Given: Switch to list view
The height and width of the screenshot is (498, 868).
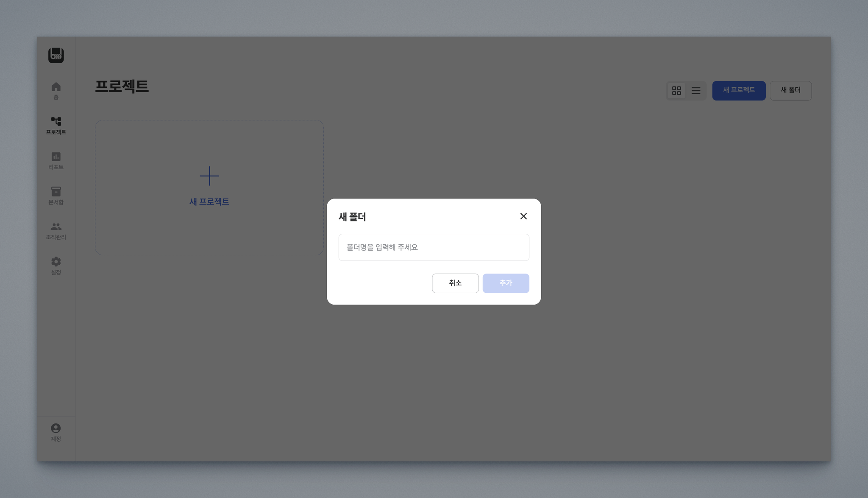Looking at the screenshot, I should pos(696,91).
